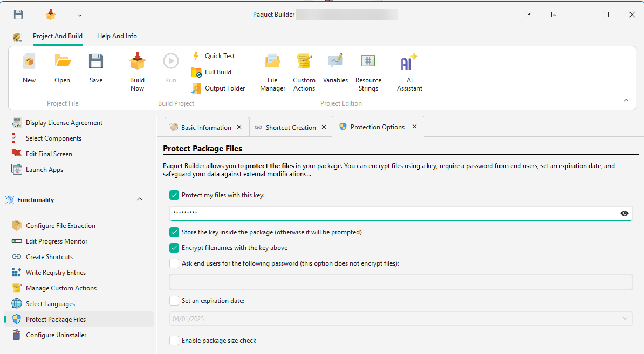Start a Build Now

tap(137, 71)
